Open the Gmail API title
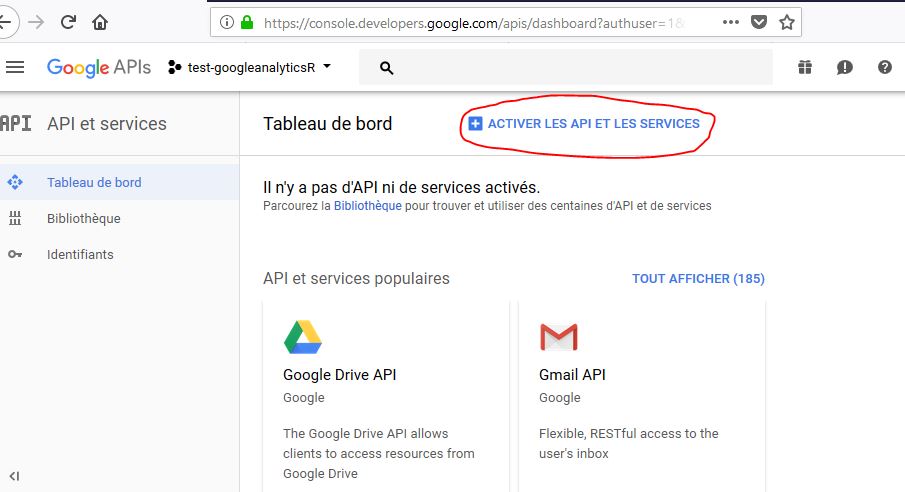Viewport: 905px width, 492px height. pyautogui.click(x=572, y=375)
